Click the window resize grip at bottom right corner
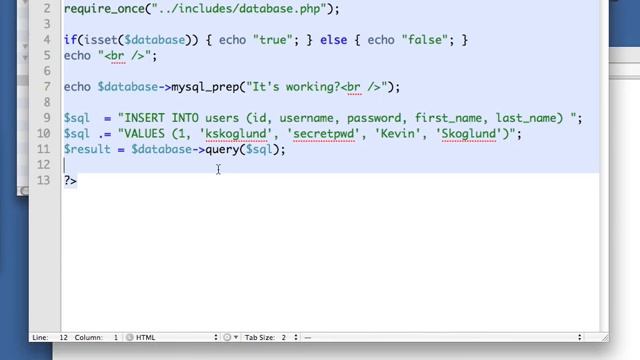Screen dimensions: 640x360 (604, 338)
